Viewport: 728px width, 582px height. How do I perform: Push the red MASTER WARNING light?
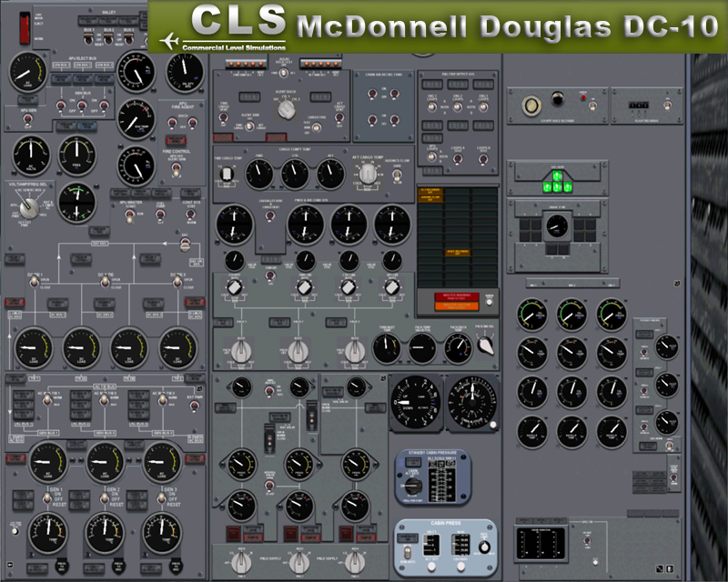[x=457, y=296]
